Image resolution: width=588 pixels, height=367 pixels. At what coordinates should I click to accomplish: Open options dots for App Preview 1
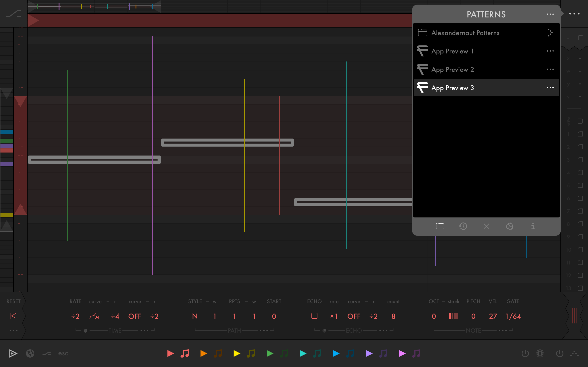coord(550,51)
